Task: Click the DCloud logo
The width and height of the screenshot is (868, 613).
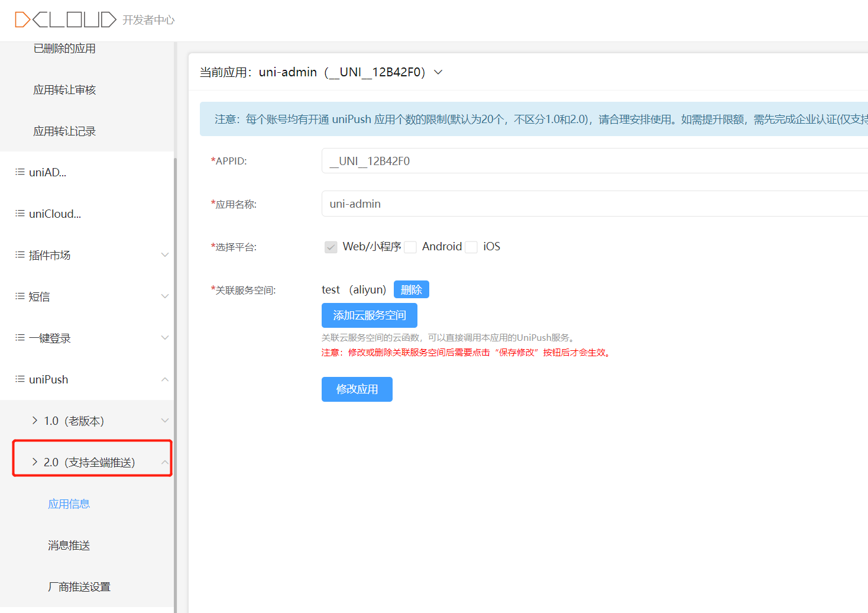Action: coord(66,20)
